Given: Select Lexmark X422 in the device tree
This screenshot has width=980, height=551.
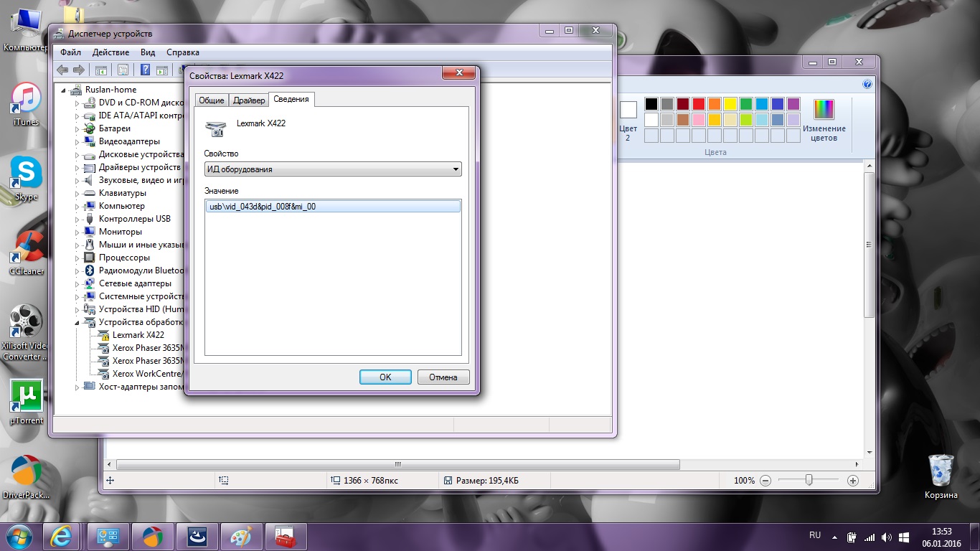Looking at the screenshot, I should (138, 335).
